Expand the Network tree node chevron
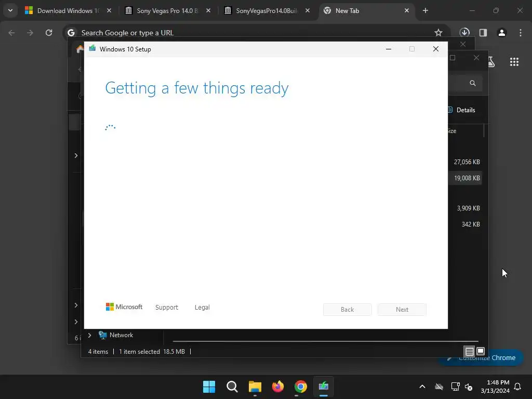 tap(89, 335)
